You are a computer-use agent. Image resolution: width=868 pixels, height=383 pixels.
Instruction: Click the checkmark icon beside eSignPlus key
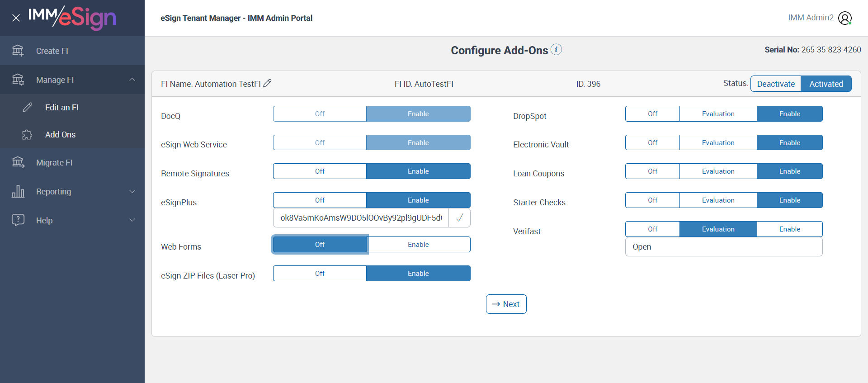[459, 218]
